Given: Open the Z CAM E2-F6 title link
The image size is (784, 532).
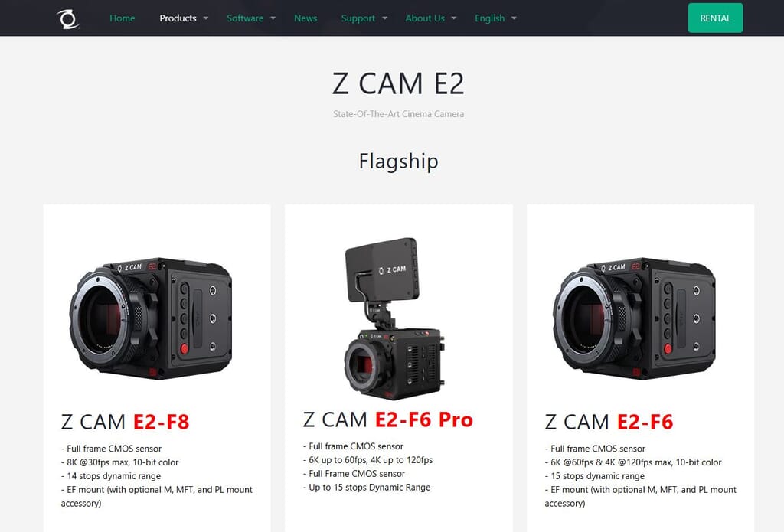Looking at the screenshot, I should (x=609, y=422).
